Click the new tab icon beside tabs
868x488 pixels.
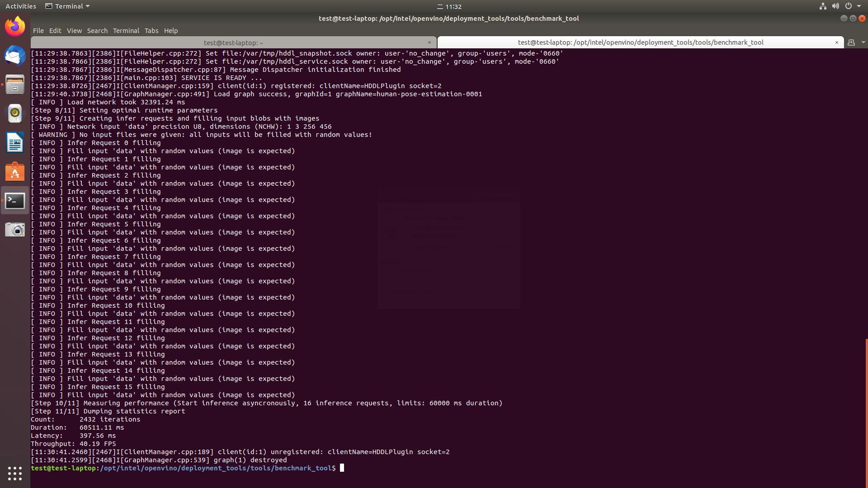[x=851, y=42]
